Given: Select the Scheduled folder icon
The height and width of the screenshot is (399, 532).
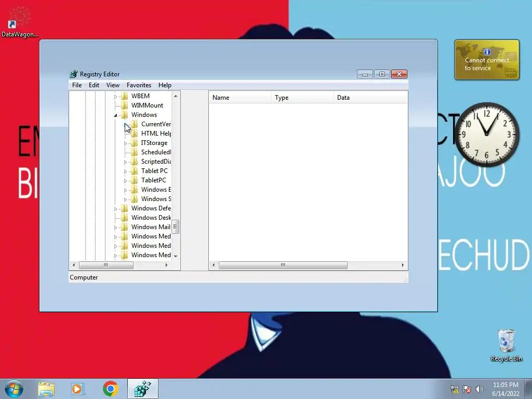Looking at the screenshot, I should 135,152.
